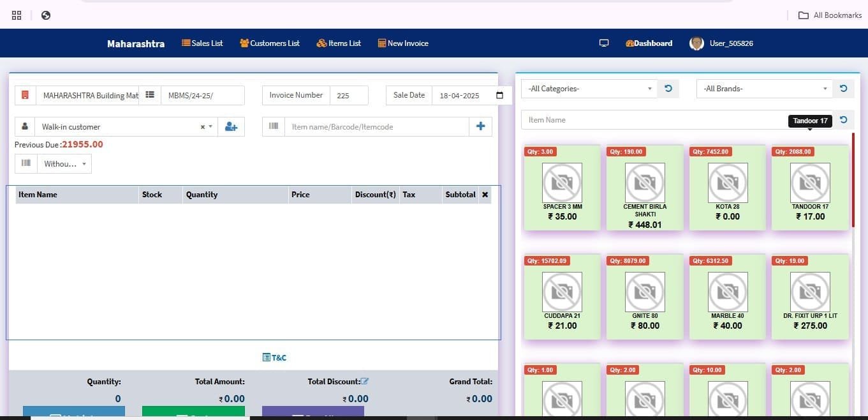This screenshot has width=868, height=420.
Task: Click the X icon in table header
Action: 485,195
